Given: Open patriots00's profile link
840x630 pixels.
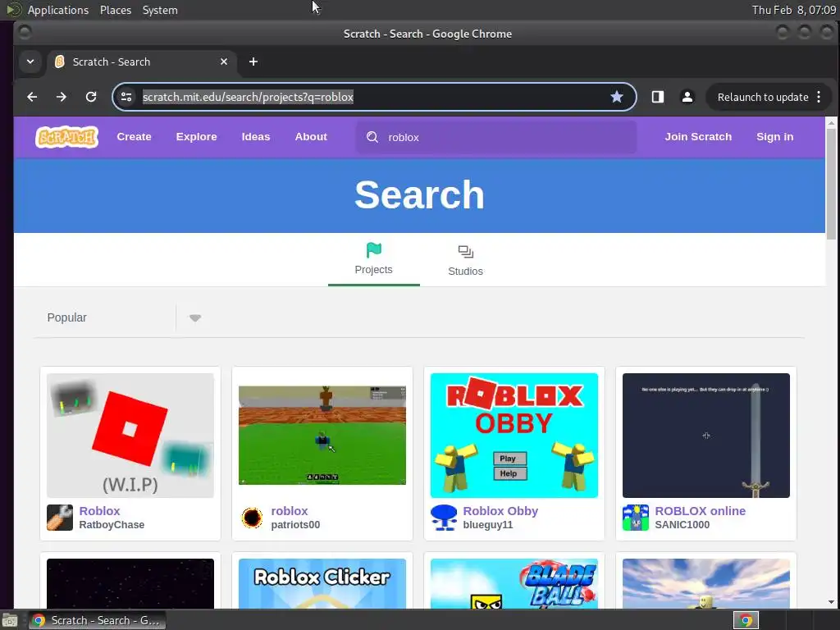Looking at the screenshot, I should 295,525.
